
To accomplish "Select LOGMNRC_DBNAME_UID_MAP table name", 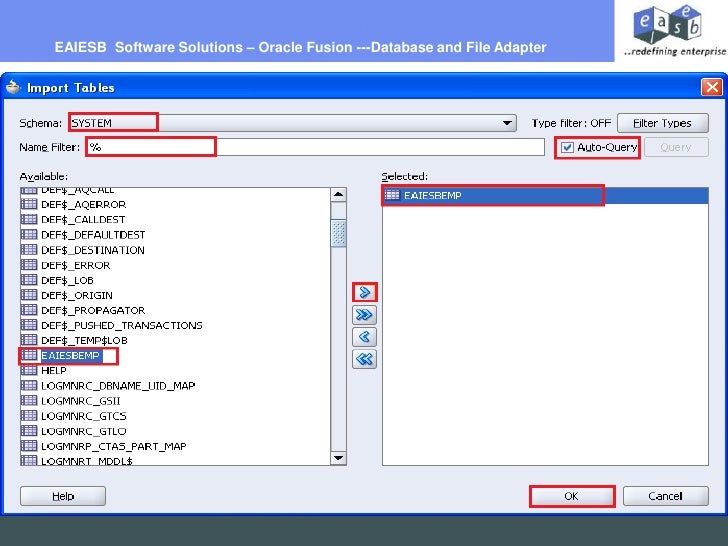I will pyautogui.click(x=118, y=385).
